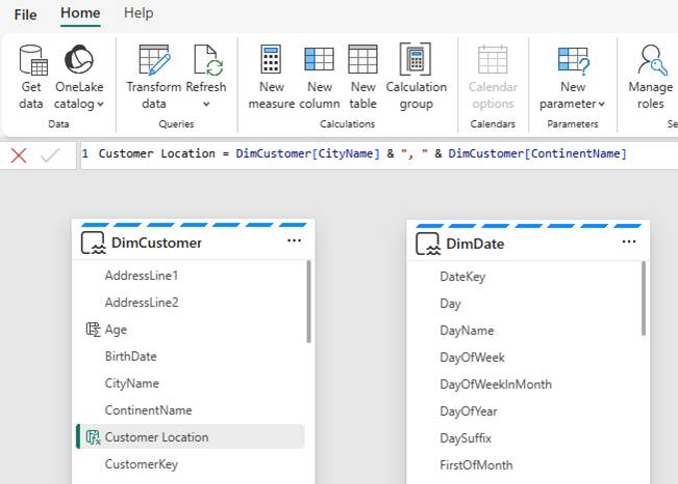Open Calculation group tool
This screenshot has height=484, width=678.
416,77
